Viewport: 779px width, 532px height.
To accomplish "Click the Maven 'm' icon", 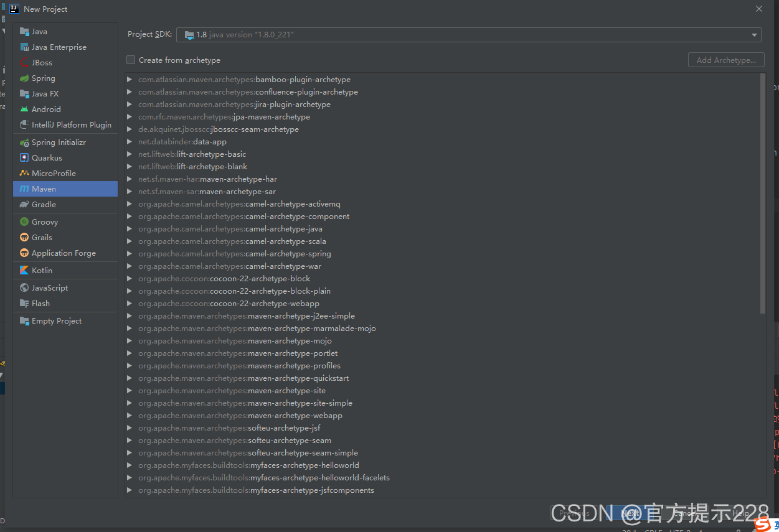I will pos(24,189).
